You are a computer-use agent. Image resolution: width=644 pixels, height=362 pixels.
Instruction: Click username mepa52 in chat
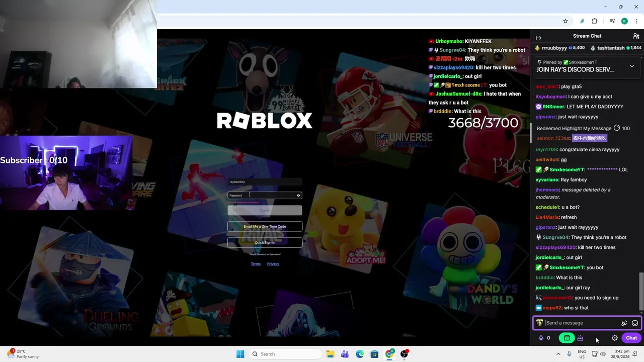pos(552,308)
